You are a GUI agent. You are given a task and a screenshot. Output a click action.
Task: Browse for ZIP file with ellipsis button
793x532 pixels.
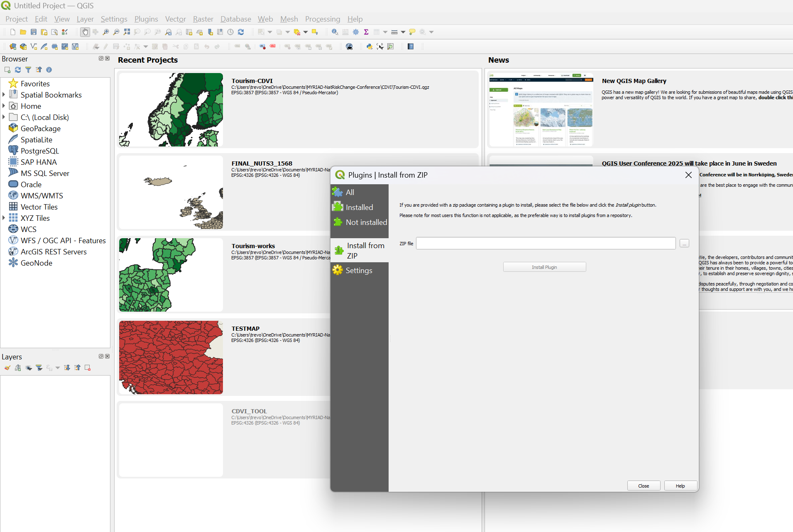[x=684, y=244]
